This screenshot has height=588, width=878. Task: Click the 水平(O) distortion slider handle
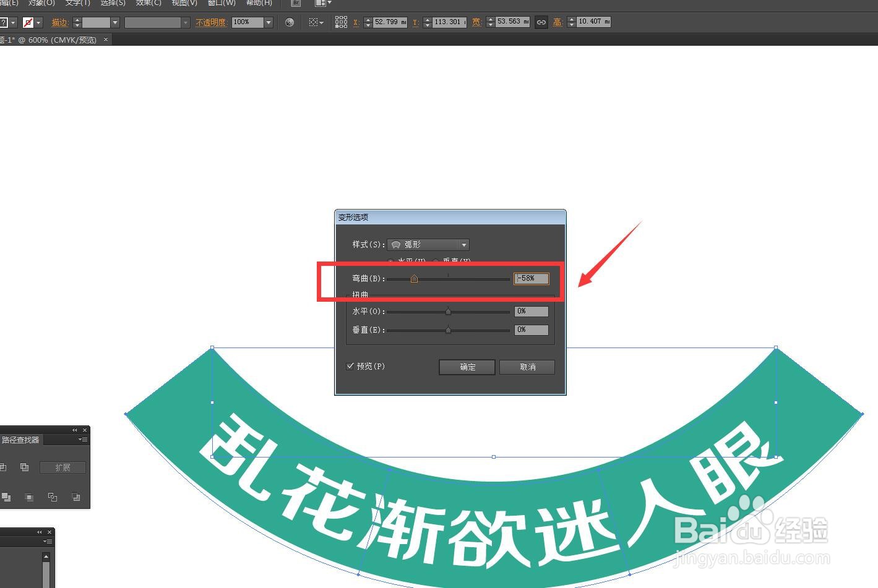[x=449, y=312]
